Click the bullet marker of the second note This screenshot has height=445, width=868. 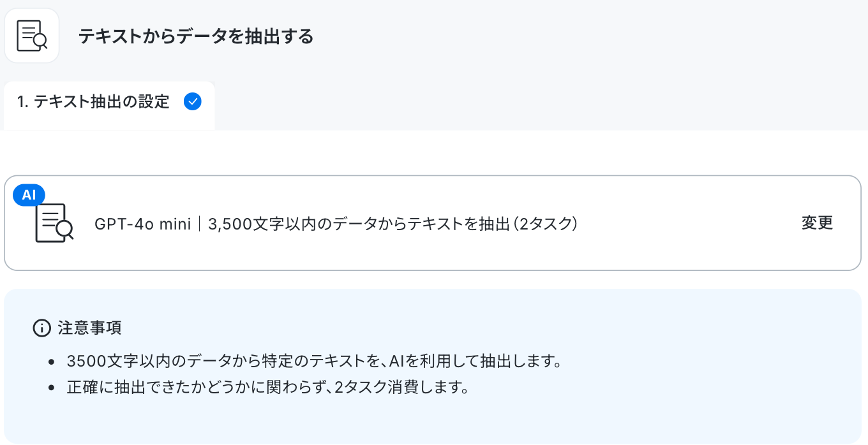point(52,388)
